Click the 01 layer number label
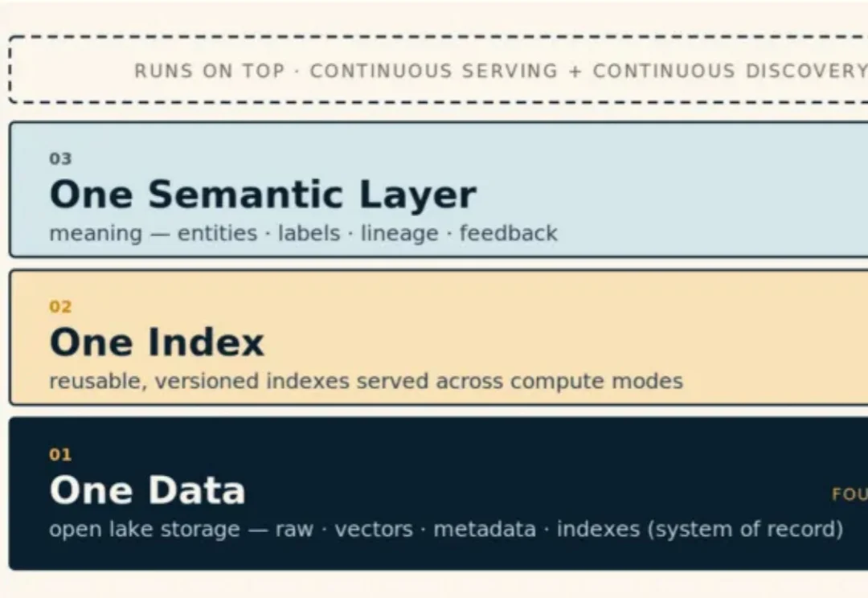This screenshot has width=868, height=598. coord(60,455)
